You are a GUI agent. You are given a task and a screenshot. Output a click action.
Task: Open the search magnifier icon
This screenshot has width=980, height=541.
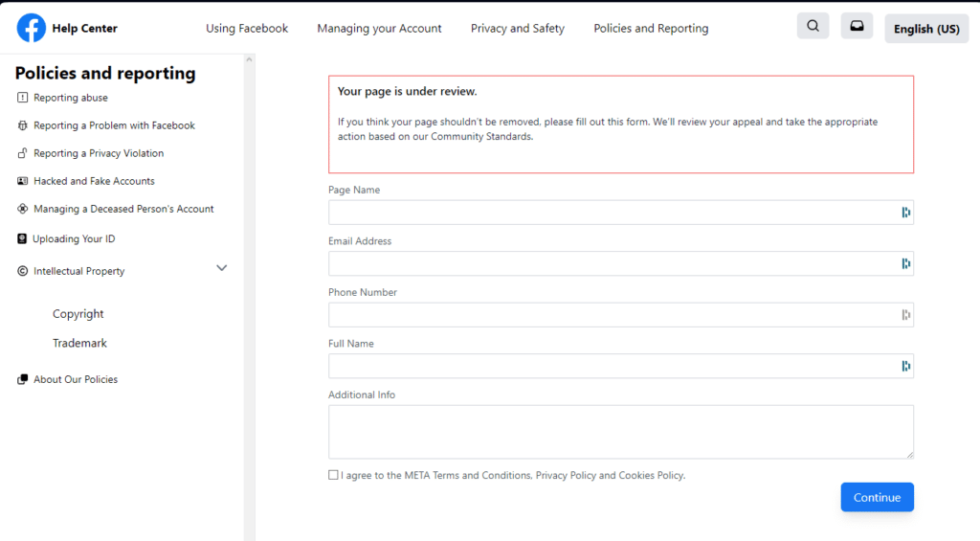tap(813, 26)
